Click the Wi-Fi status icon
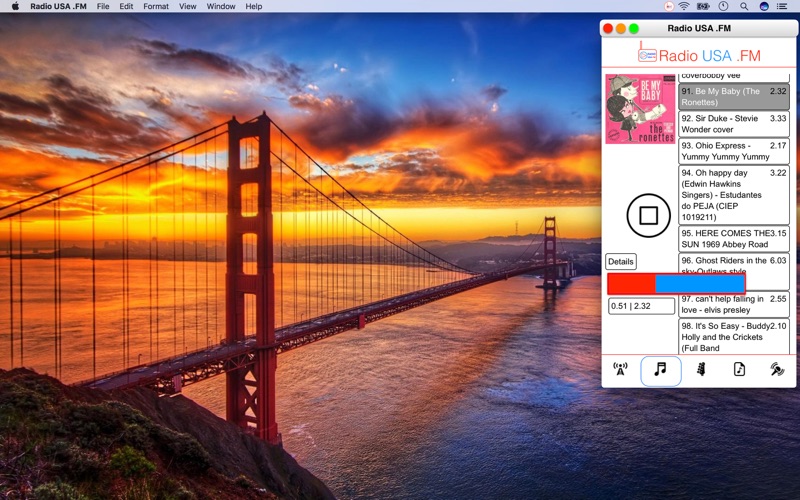 point(684,6)
